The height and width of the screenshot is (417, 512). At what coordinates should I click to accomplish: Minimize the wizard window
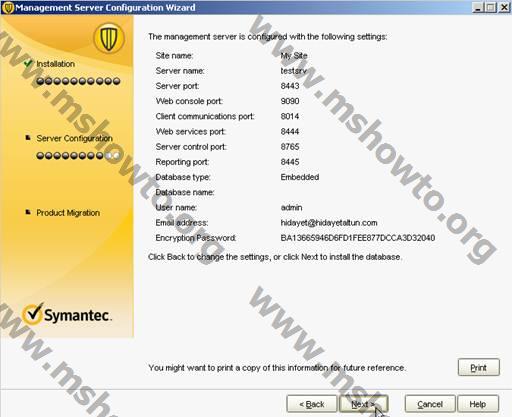[x=478, y=7]
